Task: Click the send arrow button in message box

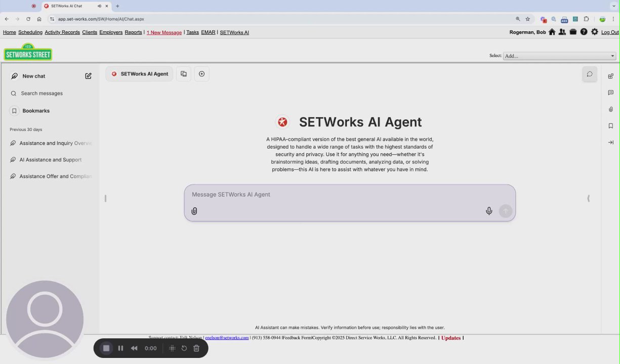Action: (506, 211)
